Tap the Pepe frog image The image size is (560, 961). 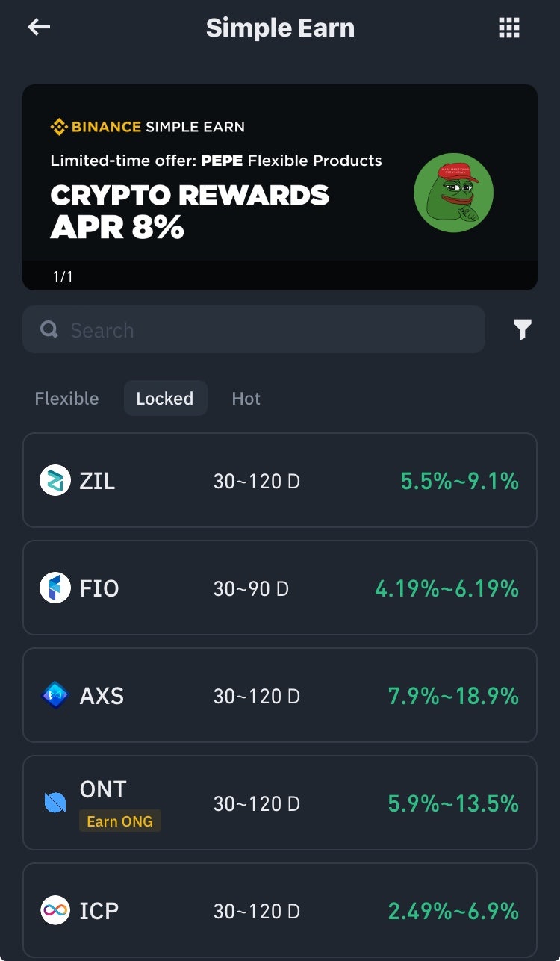[x=454, y=193]
